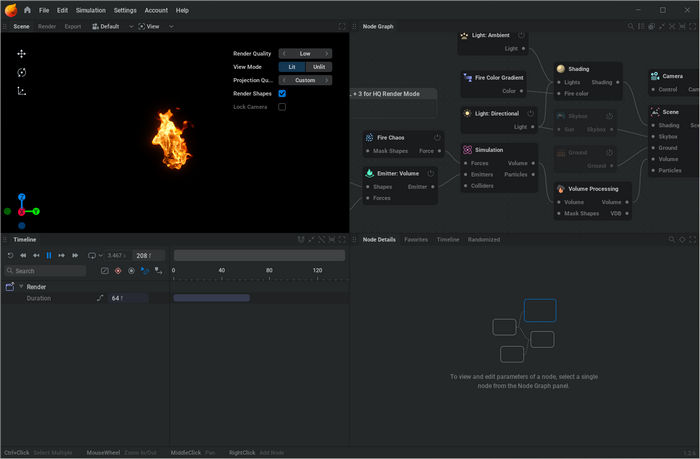The width and height of the screenshot is (700, 459).
Task: Click the Volume Processing node icon
Action: 560,188
